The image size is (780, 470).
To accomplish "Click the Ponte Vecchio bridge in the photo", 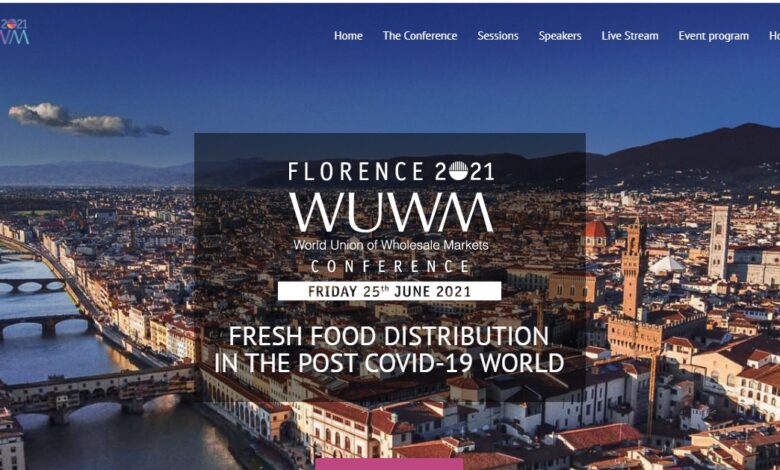I will (x=99, y=393).
